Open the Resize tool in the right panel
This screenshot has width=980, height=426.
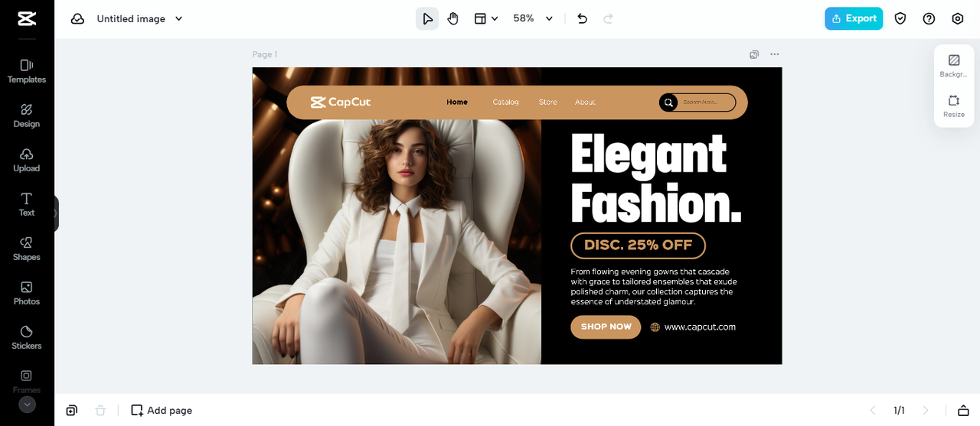954,106
